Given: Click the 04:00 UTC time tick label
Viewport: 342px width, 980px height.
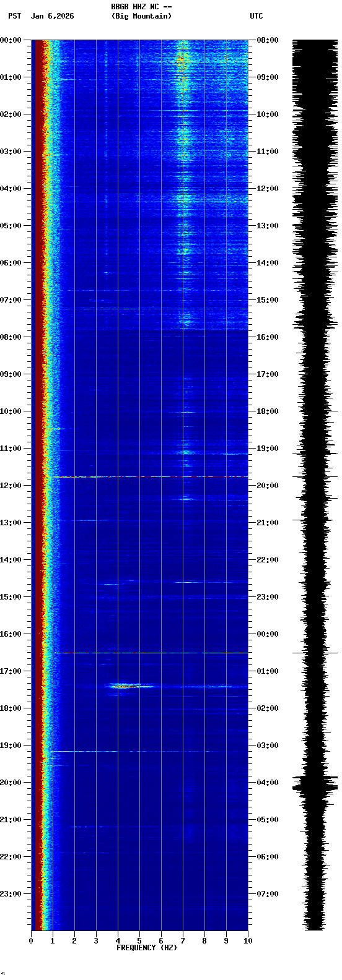Looking at the screenshot, I should point(268,783).
